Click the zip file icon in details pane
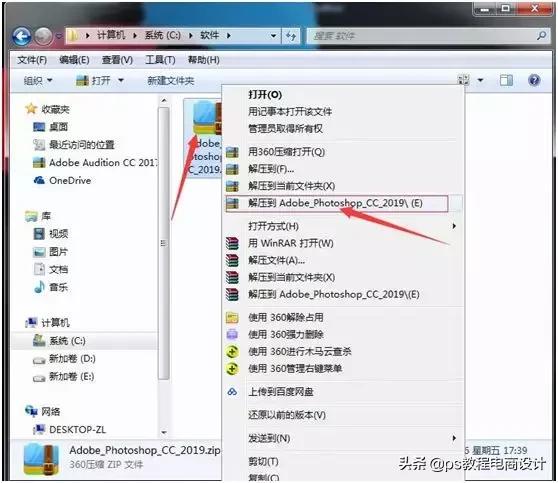The image size is (558, 483). click(x=41, y=459)
